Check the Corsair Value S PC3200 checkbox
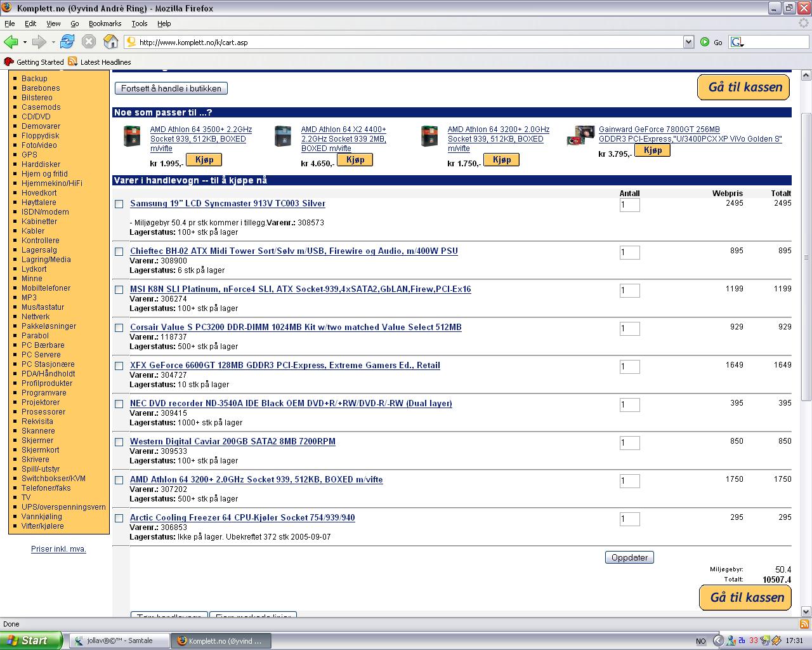The width and height of the screenshot is (812, 650). pos(119,328)
